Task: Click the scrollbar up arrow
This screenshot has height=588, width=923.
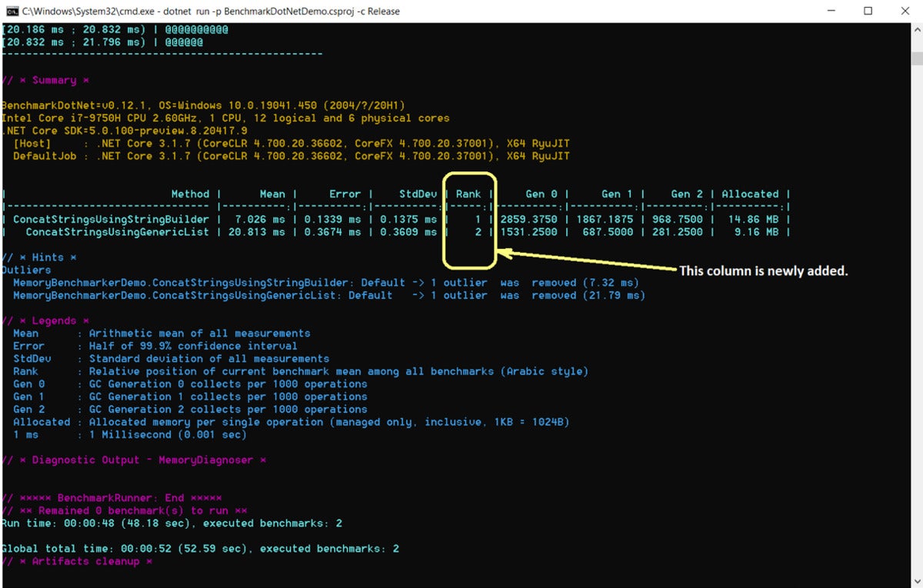Action: (916, 29)
